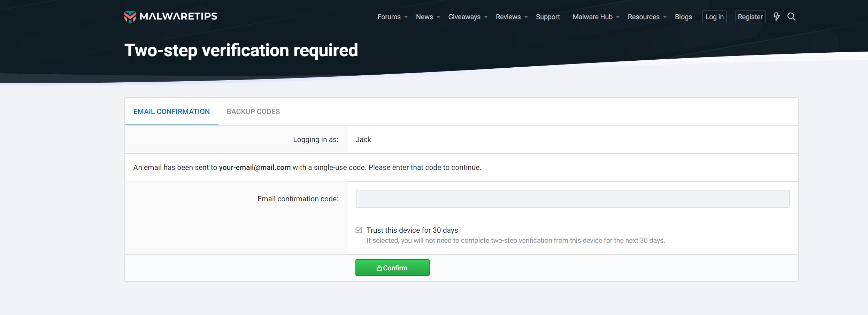Open the search magnifier icon
Screen dimensions: 868x315
791,17
